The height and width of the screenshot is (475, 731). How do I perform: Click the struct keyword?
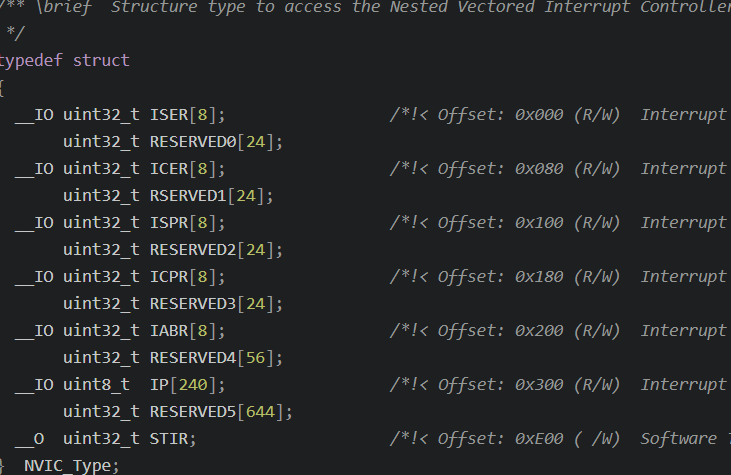click(x=101, y=61)
